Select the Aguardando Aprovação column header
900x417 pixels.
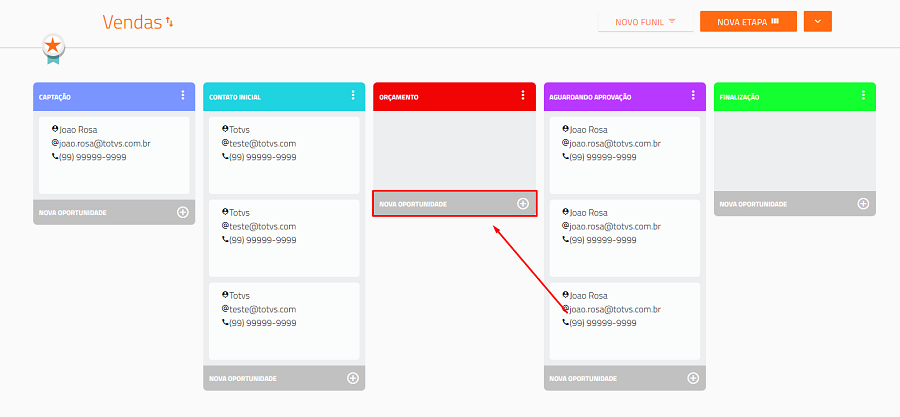(624, 96)
